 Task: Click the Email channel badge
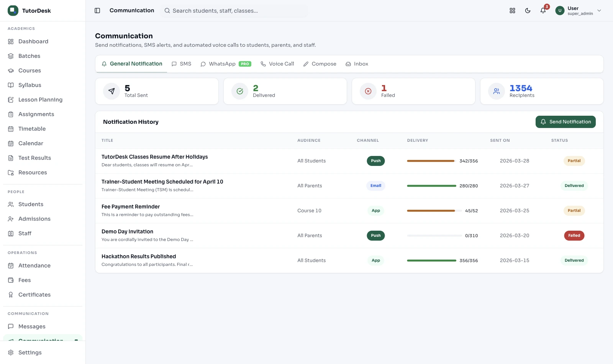376,186
